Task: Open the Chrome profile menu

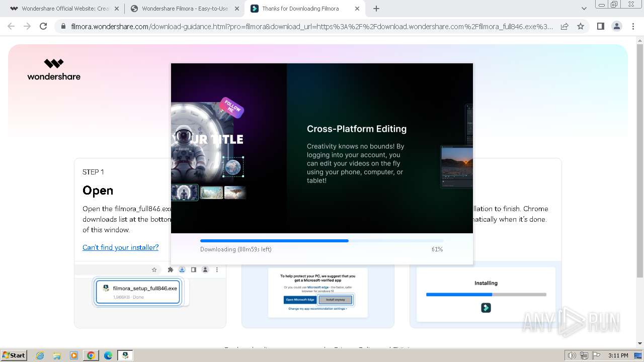Action: [617, 26]
